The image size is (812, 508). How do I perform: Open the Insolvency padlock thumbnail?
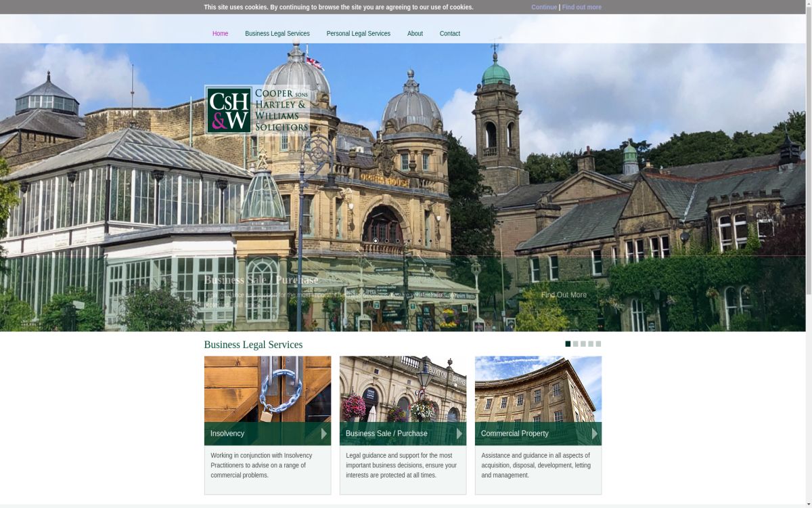pos(267,389)
